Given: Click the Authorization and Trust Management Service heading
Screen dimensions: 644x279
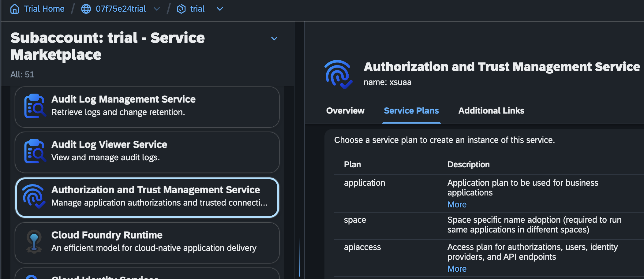Looking at the screenshot, I should click(502, 67).
